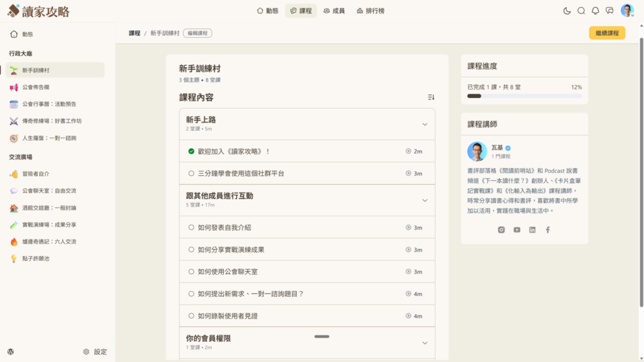644x362 pixels.
Task: Click the instructor's Instagram icon
Action: [x=501, y=230]
